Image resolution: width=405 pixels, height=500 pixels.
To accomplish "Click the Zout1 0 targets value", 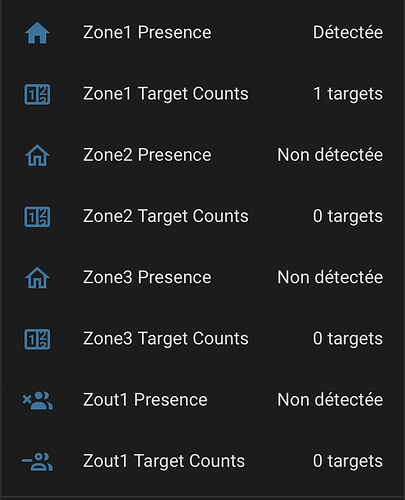I will [348, 461].
